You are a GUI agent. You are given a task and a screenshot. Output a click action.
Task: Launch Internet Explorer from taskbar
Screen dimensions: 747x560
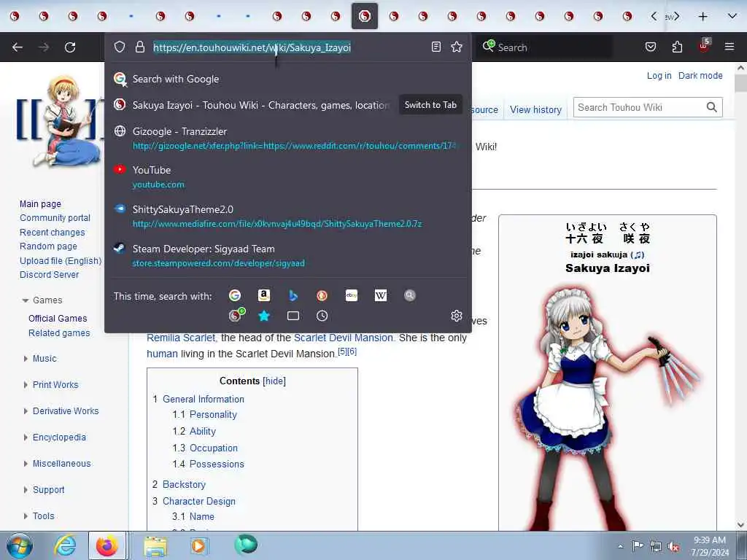click(65, 545)
